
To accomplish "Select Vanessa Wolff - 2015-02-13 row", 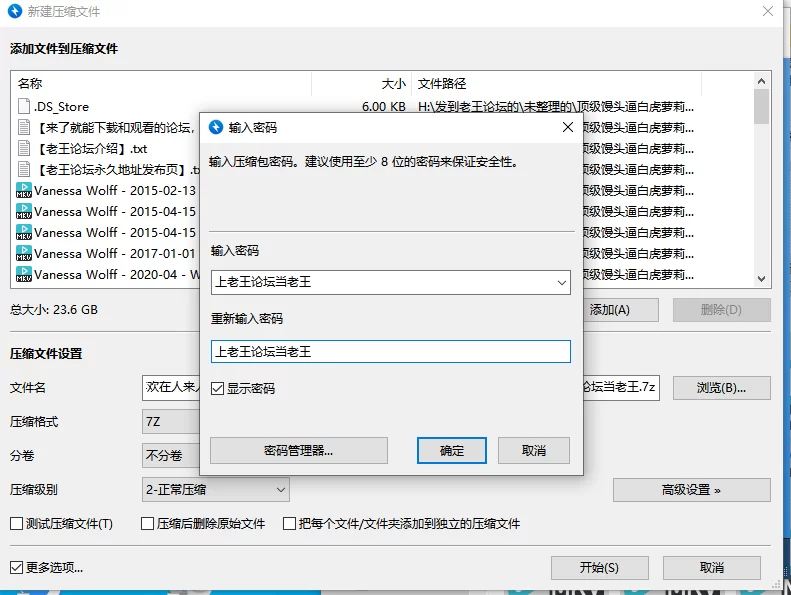I will pyautogui.click(x=105, y=190).
